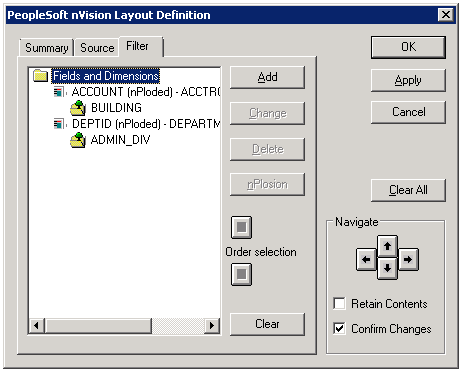This screenshot has width=462, height=372.
Task: Click the Fields and Dimensions folder icon
Action: pos(41,76)
